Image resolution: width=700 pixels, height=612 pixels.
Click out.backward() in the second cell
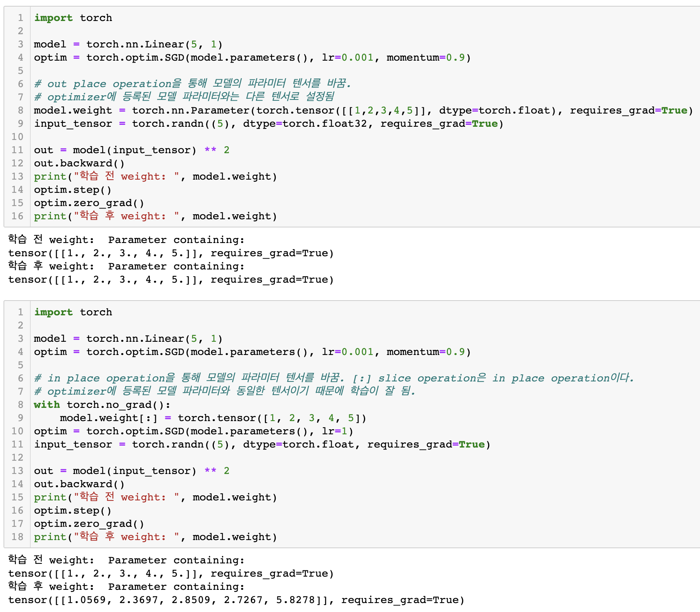79,484
